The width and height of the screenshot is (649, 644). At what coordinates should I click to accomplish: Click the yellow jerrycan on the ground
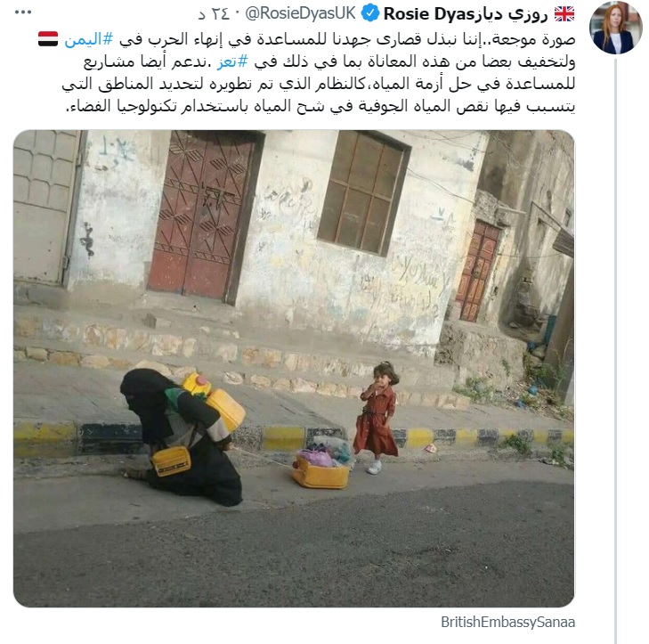click(x=320, y=473)
